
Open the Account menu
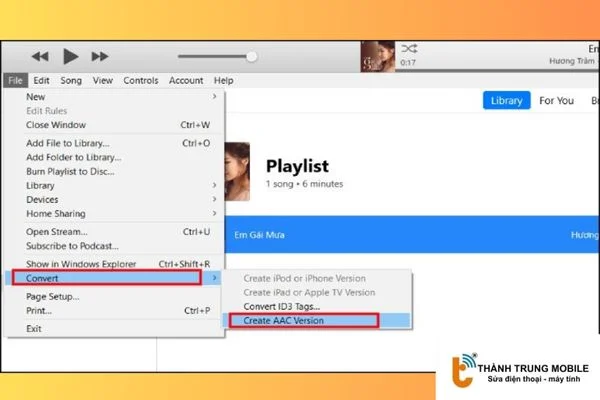[x=186, y=80]
